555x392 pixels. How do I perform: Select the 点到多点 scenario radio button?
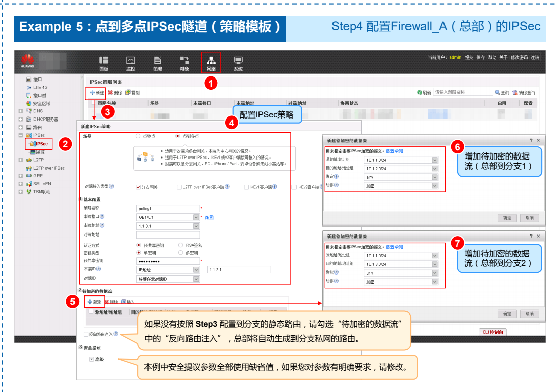point(178,136)
